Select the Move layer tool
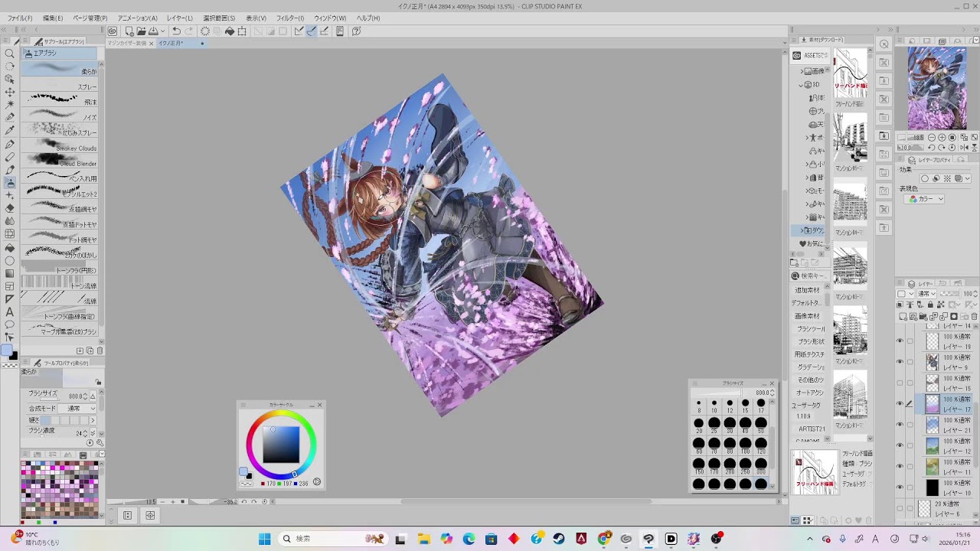The height and width of the screenshot is (551, 980). pos(10,92)
